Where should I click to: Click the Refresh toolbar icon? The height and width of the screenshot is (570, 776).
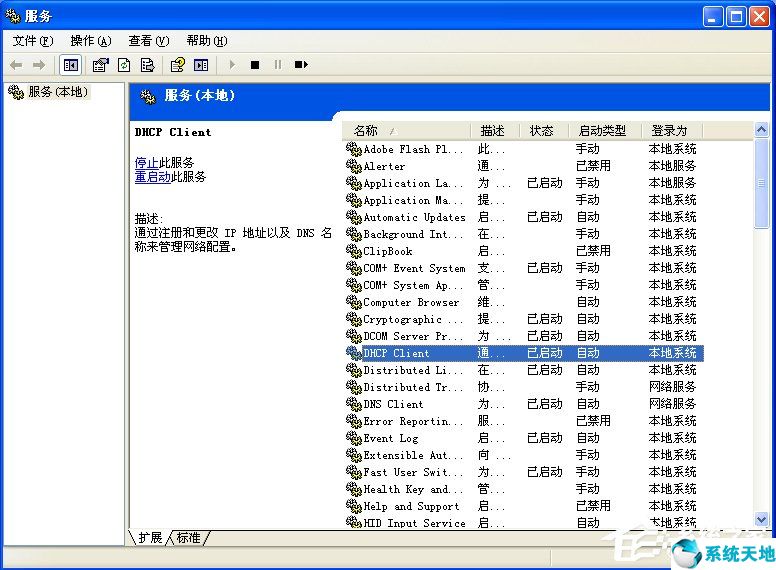pos(124,65)
